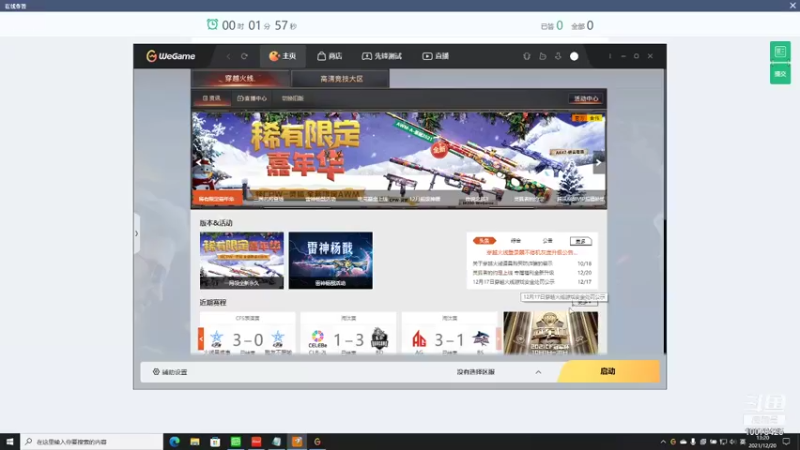Go back with the WeGame back arrow
The height and width of the screenshot is (450, 800).
pos(228,56)
